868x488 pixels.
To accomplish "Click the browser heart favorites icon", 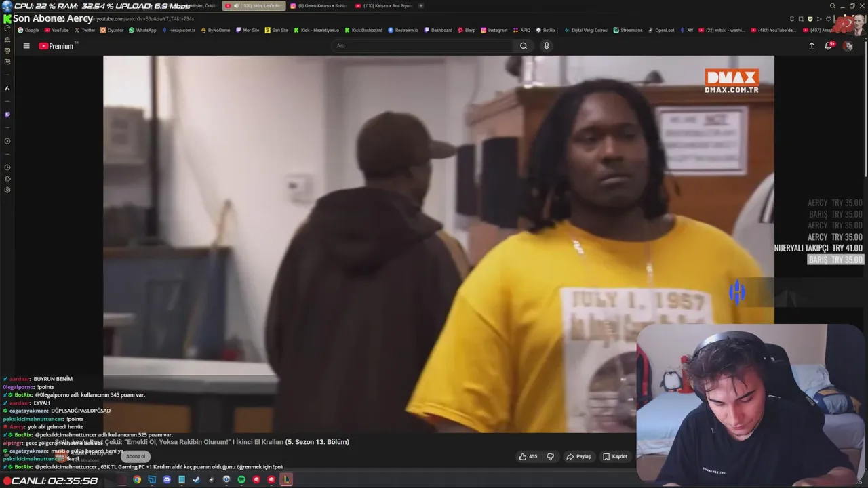I will [x=828, y=19].
